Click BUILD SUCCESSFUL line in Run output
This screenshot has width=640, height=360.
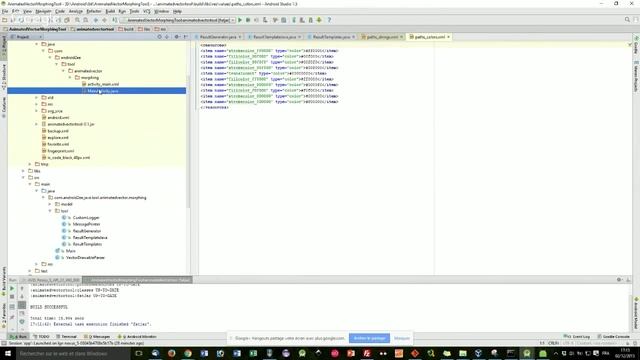coord(49,307)
